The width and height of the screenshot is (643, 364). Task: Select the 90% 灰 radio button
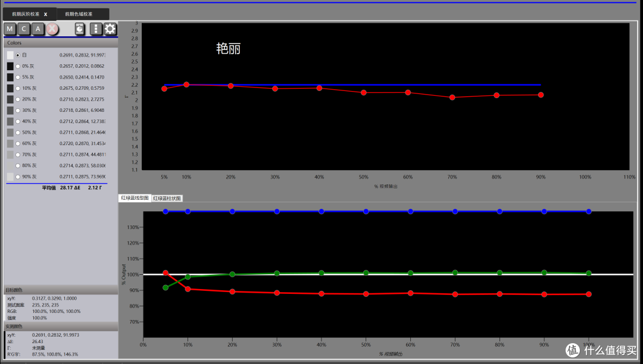pos(18,177)
